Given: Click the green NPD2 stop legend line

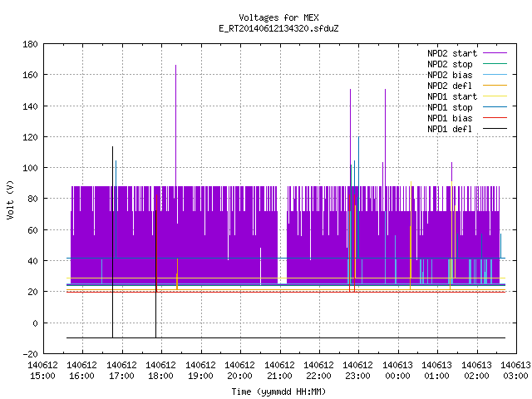Looking at the screenshot, I should click(495, 64).
